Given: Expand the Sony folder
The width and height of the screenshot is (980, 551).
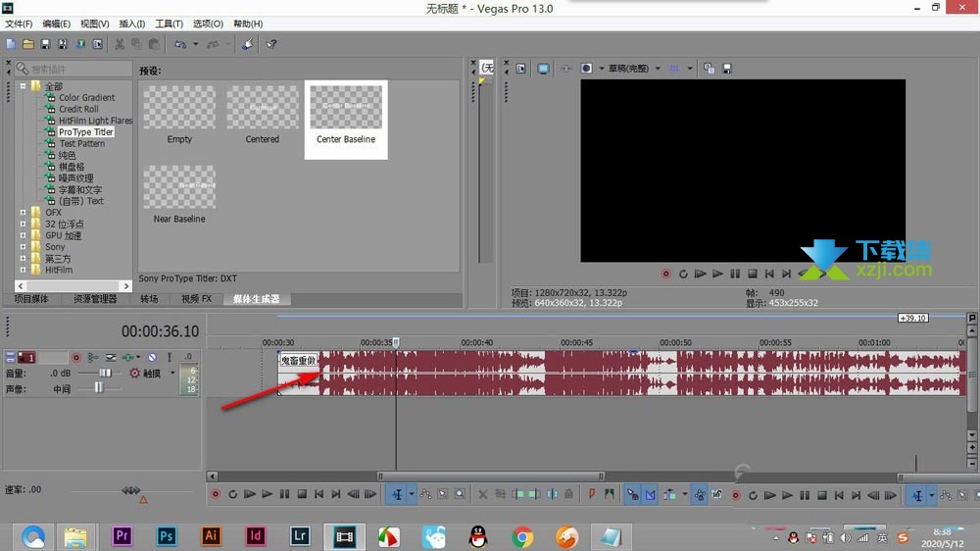Looking at the screenshot, I should (x=24, y=247).
